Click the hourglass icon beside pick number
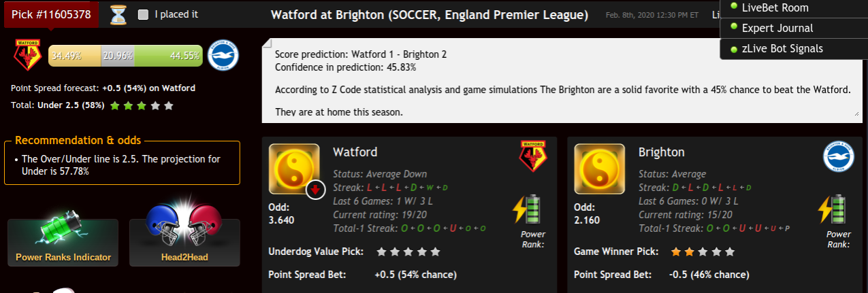Image resolution: width=868 pixels, height=293 pixels. tap(118, 14)
